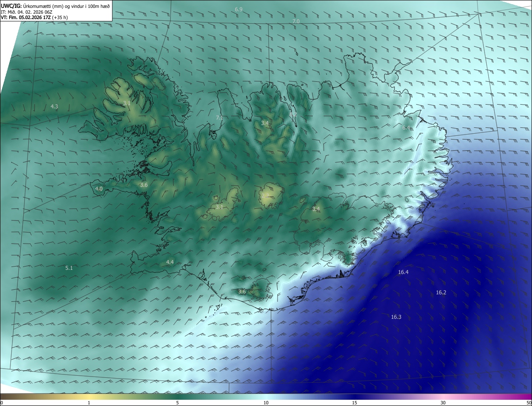This screenshot has height=406, width=532.
Task: Select the VT line 'Fim. 05.02.2026 17Z (+35 h)'
Action: coord(38,17)
